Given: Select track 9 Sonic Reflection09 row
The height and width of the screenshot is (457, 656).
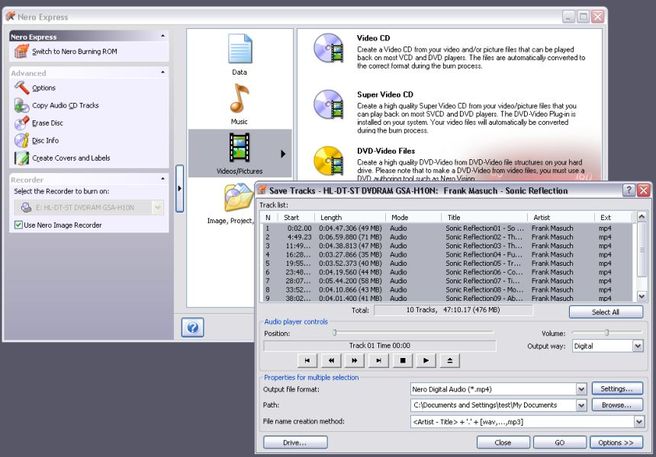Looking at the screenshot, I should [446, 298].
